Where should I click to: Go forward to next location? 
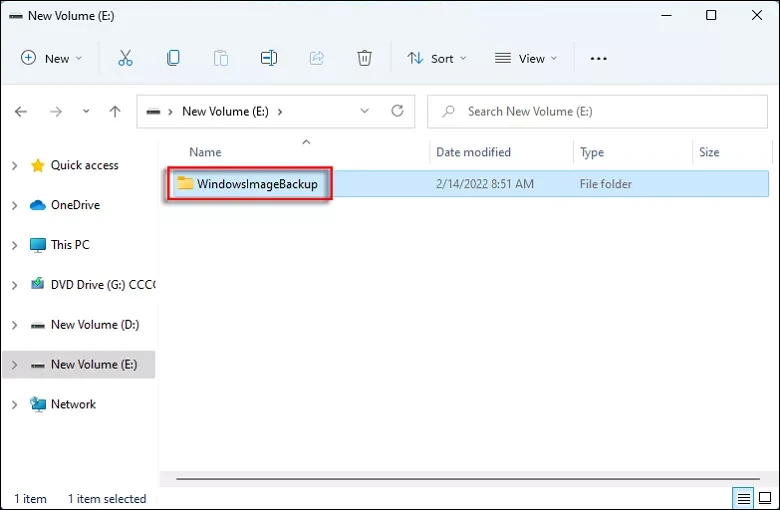56,111
